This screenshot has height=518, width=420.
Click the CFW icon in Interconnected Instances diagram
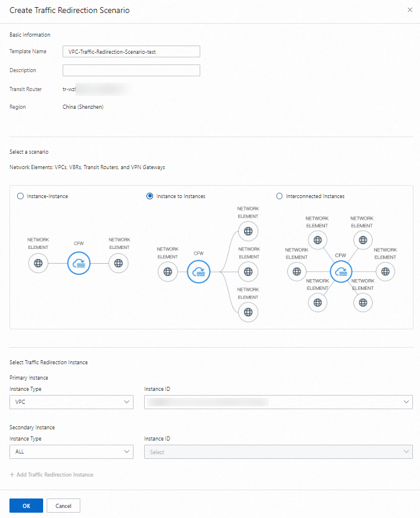coord(341,271)
